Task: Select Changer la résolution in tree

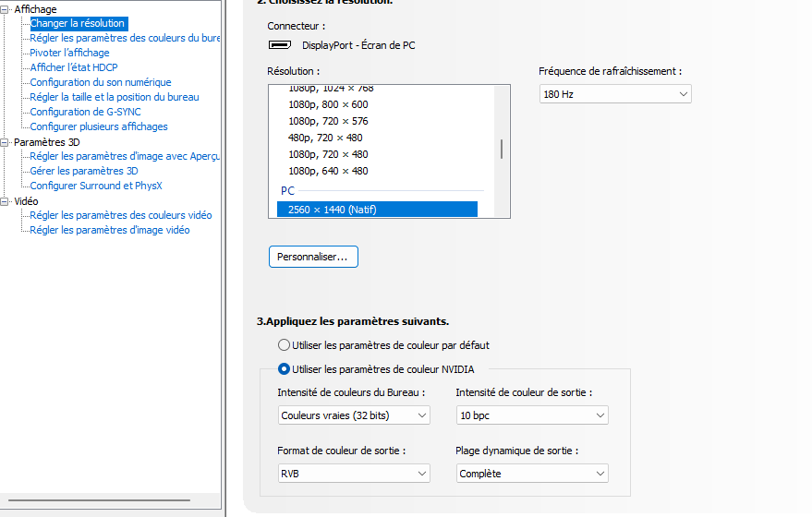Action: [78, 23]
